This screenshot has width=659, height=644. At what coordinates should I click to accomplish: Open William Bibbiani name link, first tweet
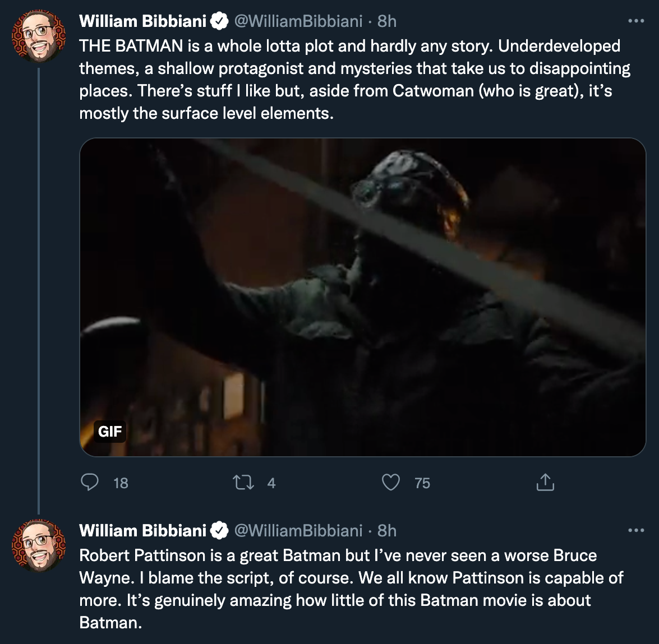(143, 21)
